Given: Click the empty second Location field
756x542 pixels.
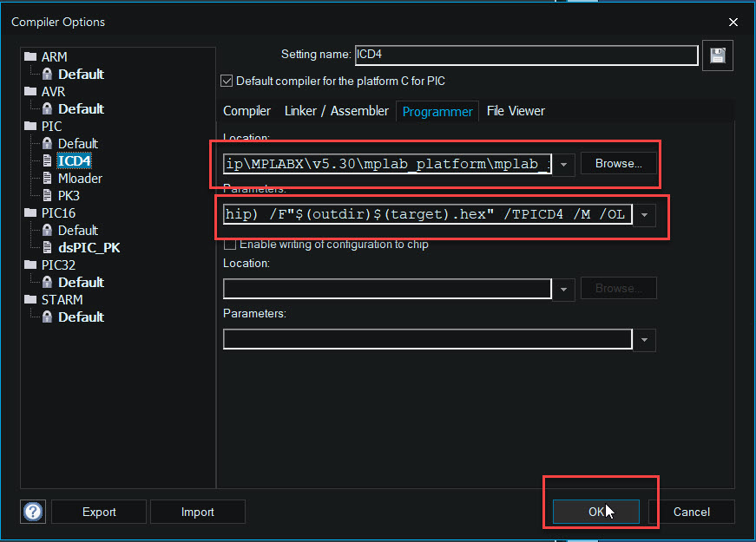Looking at the screenshot, I should tap(388, 289).
